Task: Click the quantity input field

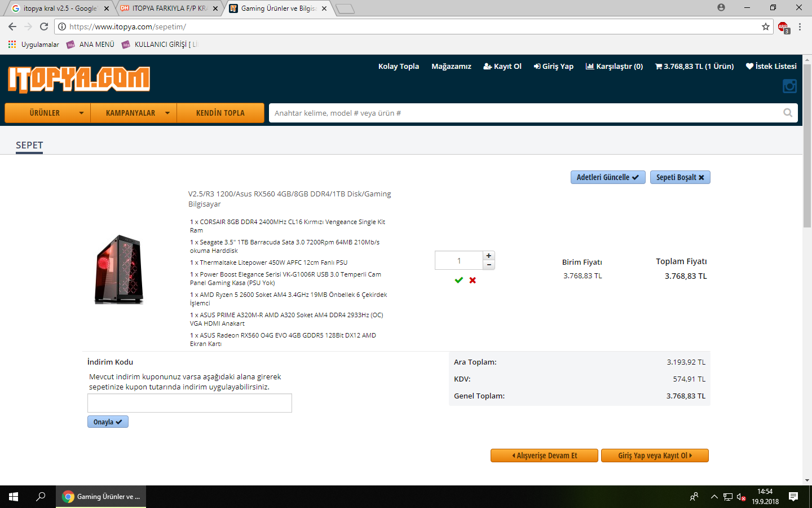Action: (x=459, y=260)
